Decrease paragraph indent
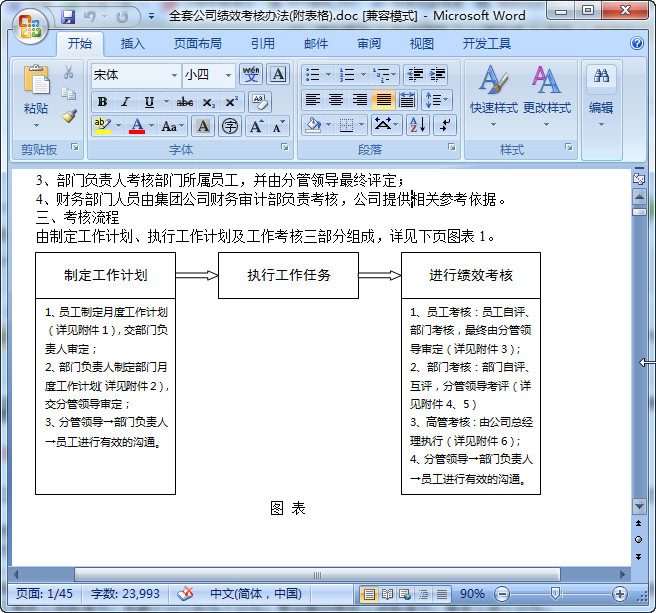 pos(415,75)
